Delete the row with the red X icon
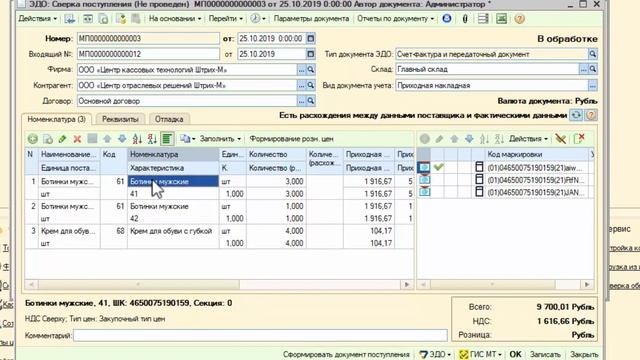 tap(77, 139)
